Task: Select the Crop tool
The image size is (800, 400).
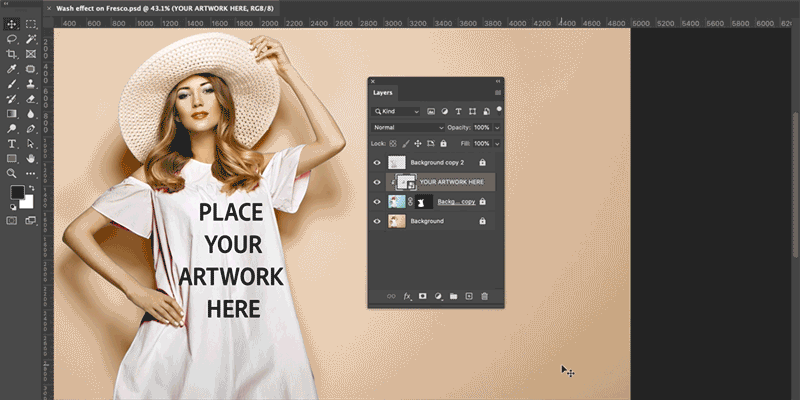Action: click(12, 55)
